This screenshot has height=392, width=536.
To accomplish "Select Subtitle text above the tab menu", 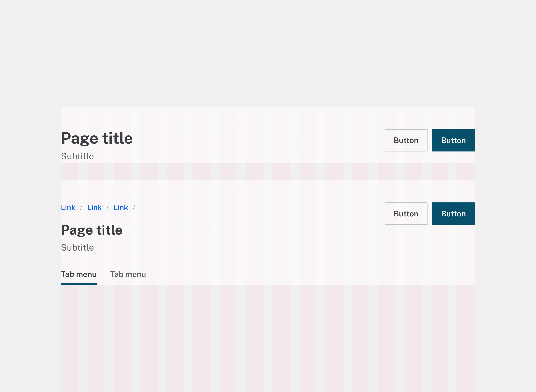I will click(78, 248).
